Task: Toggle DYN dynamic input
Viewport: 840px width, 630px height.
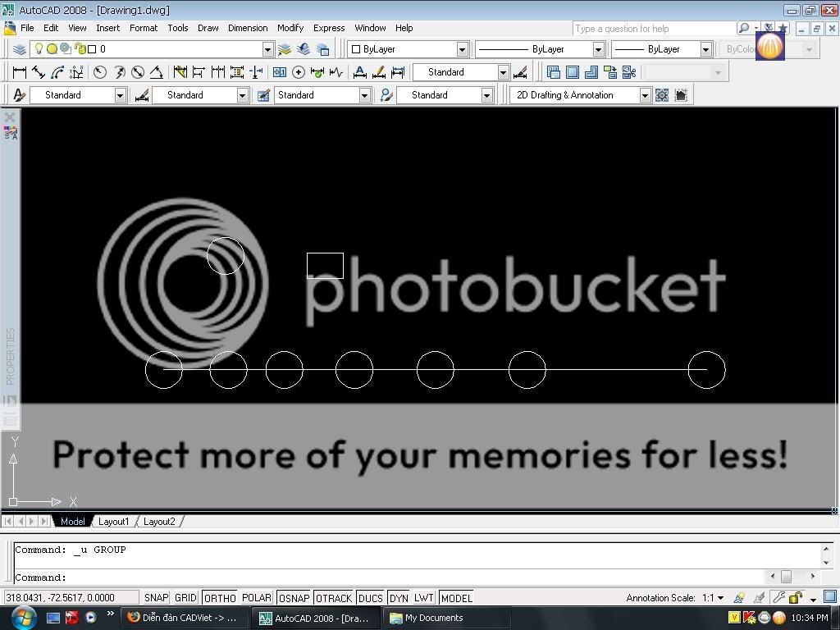Action: point(399,597)
